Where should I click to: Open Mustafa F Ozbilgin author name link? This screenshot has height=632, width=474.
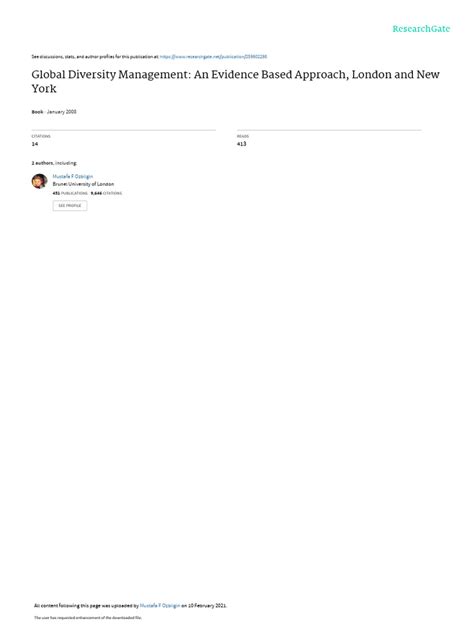[x=73, y=176]
